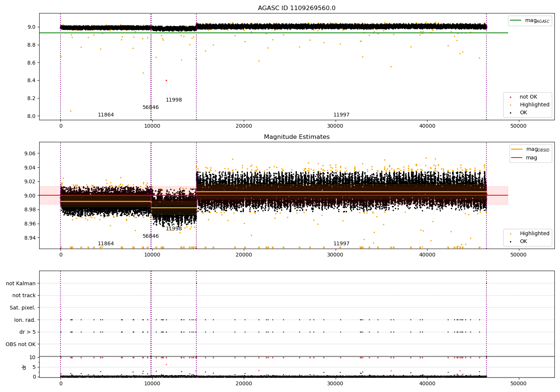560x392 pixels.
Task: Click obsid label 11997 in Magnitude Estimates plot
Action: coord(341,244)
